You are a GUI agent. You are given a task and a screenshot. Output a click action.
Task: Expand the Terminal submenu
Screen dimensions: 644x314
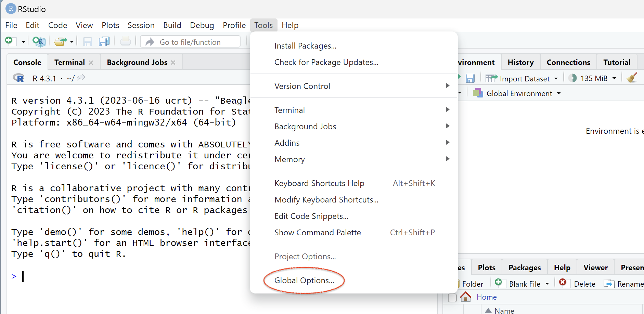pyautogui.click(x=354, y=110)
